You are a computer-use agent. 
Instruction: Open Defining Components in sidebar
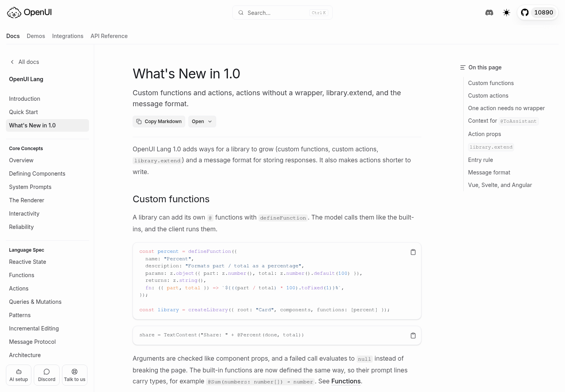pos(47,174)
